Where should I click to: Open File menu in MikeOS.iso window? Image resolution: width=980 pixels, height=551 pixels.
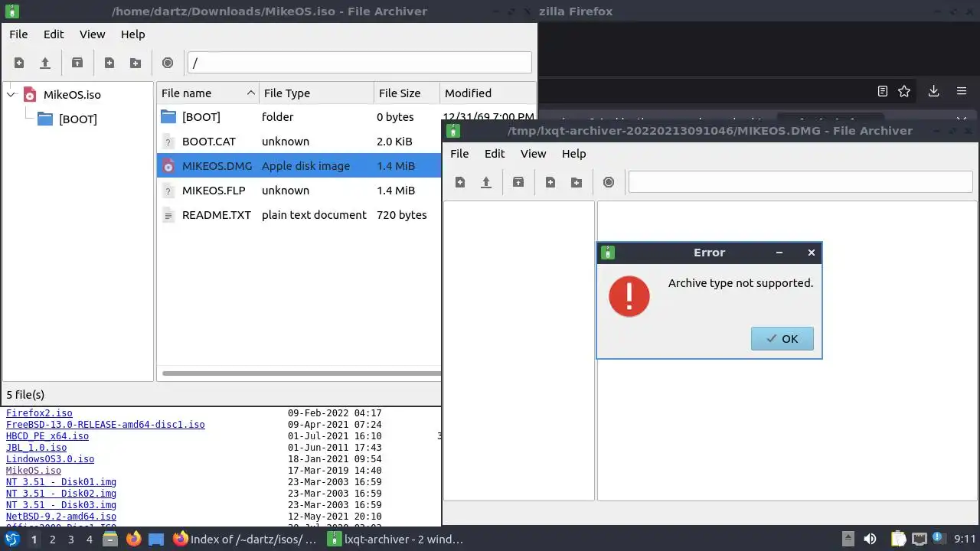pos(18,34)
